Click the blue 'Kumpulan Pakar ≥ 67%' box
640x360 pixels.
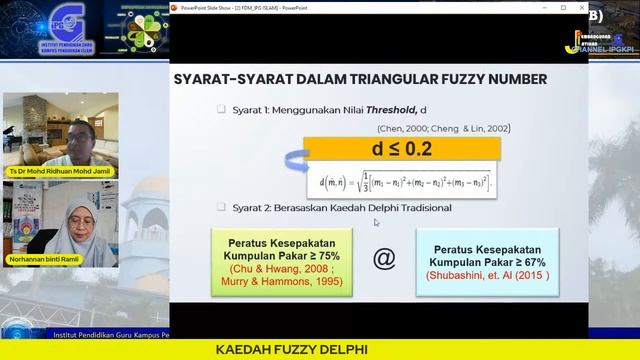pos(487,262)
